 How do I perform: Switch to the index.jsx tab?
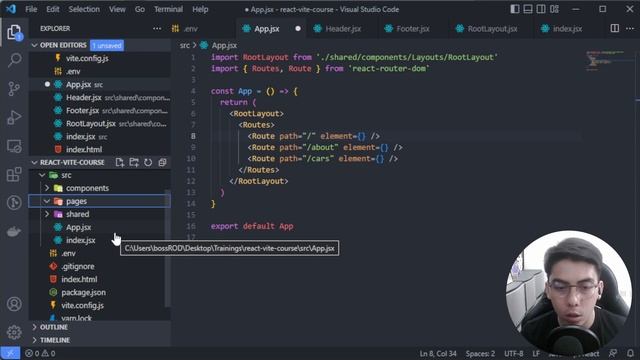(x=567, y=29)
